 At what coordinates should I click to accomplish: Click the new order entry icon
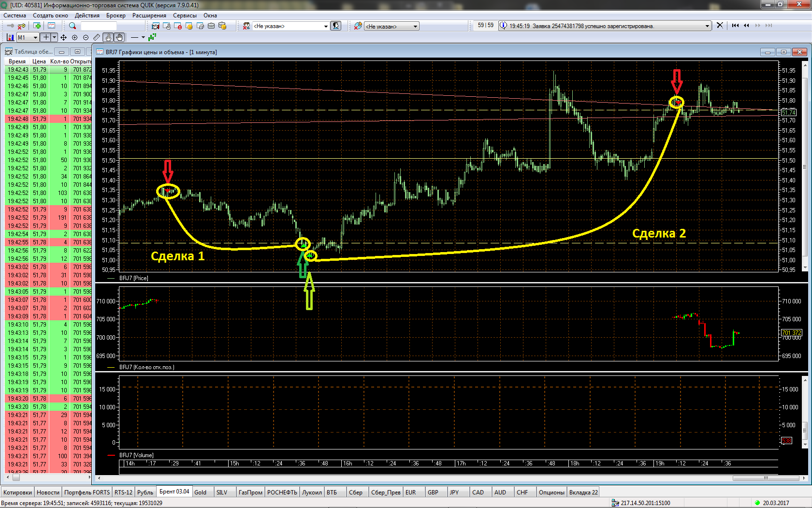[167, 26]
